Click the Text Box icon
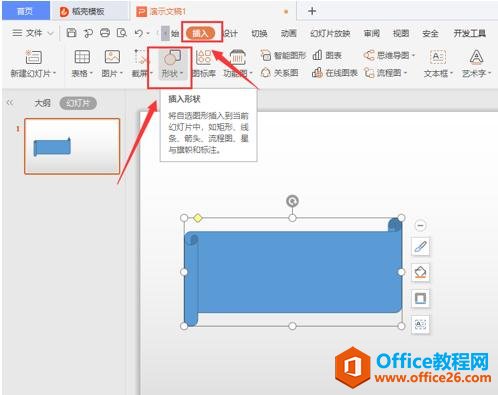498x395 pixels. tap(438, 57)
